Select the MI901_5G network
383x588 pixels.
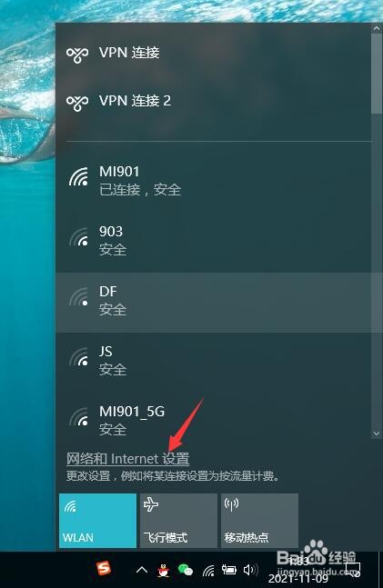click(213, 419)
